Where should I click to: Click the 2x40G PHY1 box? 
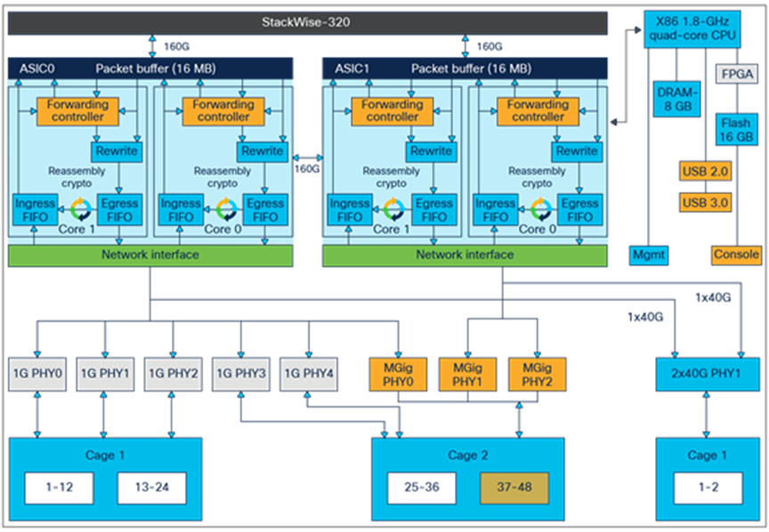708,375
